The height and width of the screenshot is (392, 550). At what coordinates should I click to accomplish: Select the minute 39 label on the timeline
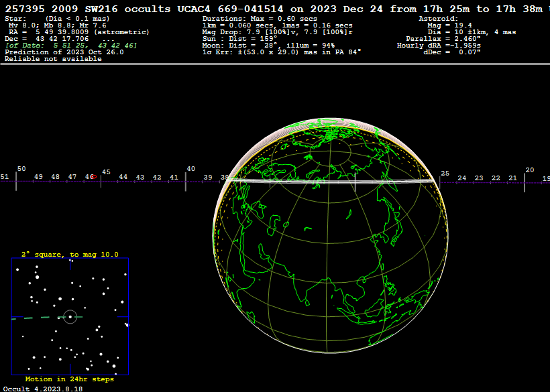pos(208,178)
